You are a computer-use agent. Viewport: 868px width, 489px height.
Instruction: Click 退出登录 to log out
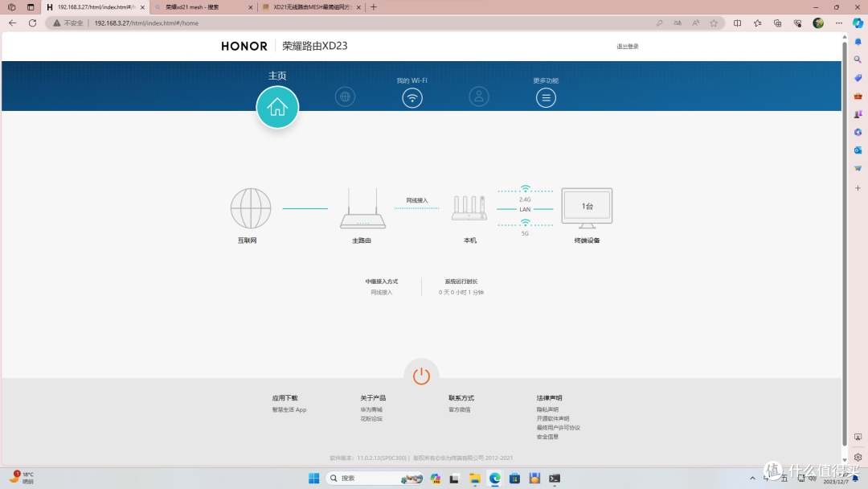628,47
